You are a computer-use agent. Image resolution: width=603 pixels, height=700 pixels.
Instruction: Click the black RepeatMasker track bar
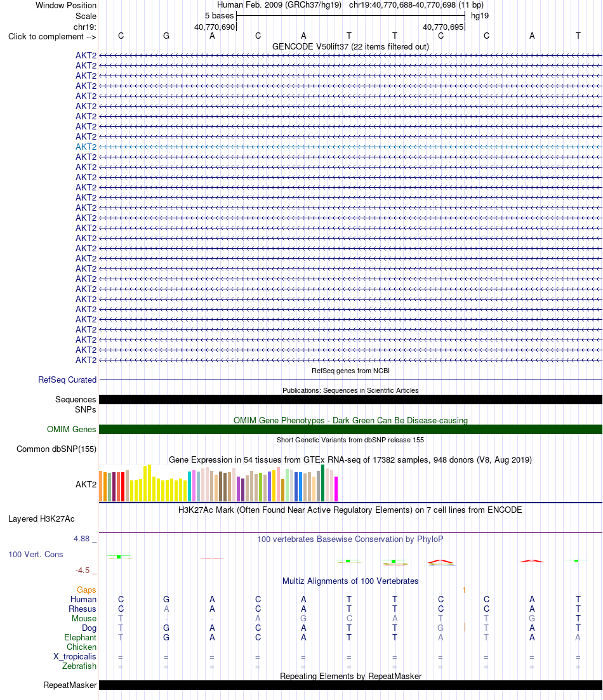[350, 685]
